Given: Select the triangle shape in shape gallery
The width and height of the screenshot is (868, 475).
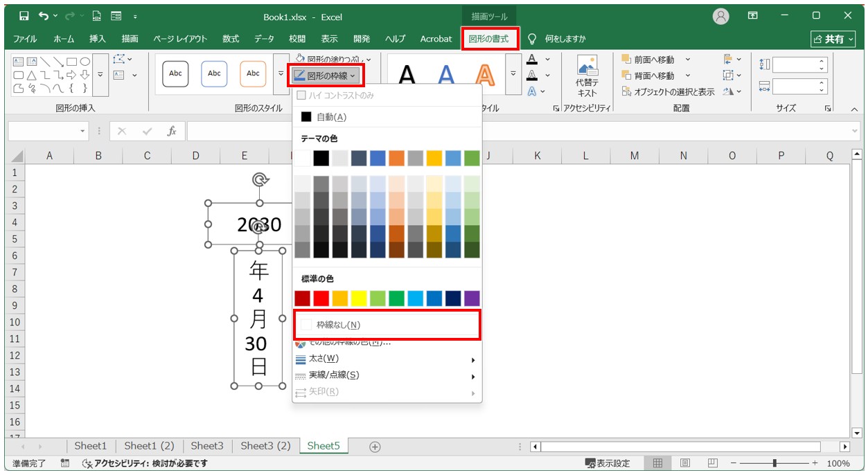Looking at the screenshot, I should coord(32,75).
